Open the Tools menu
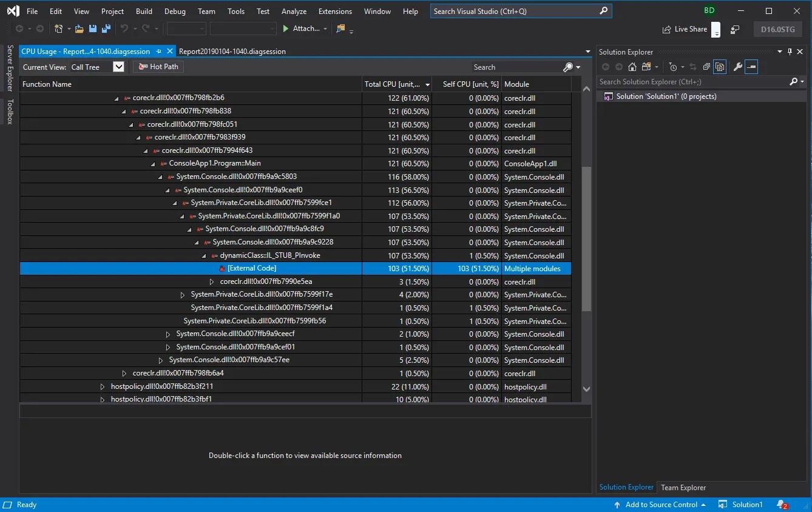The width and height of the screenshot is (812, 512). [x=236, y=12]
